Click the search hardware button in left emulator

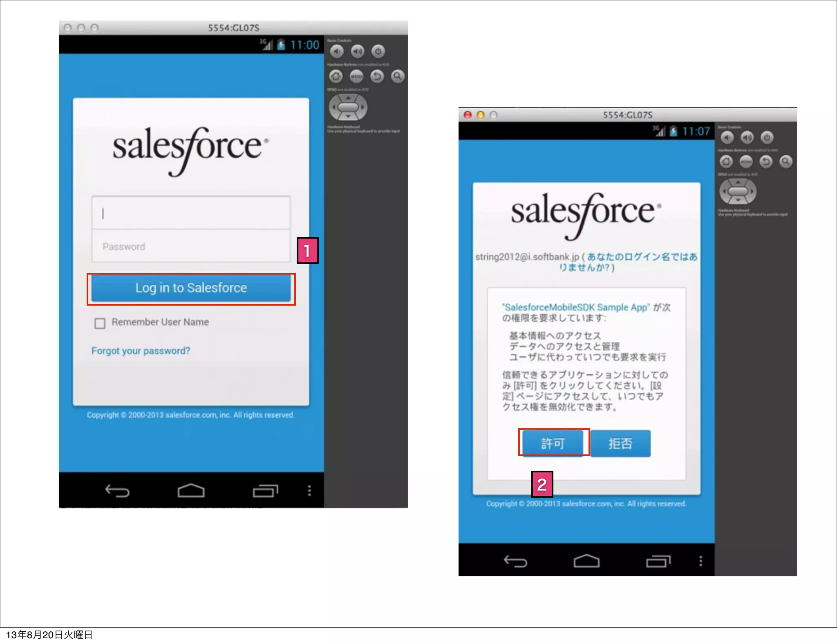[397, 76]
